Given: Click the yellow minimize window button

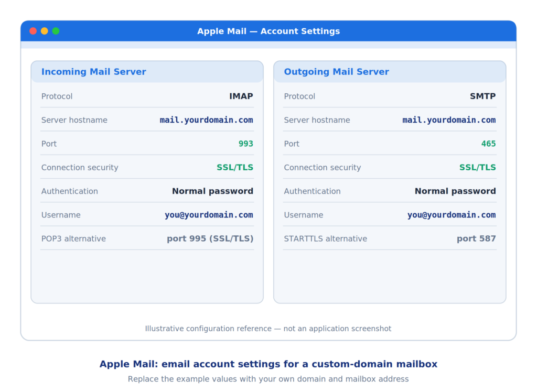Looking at the screenshot, I should tap(45, 31).
